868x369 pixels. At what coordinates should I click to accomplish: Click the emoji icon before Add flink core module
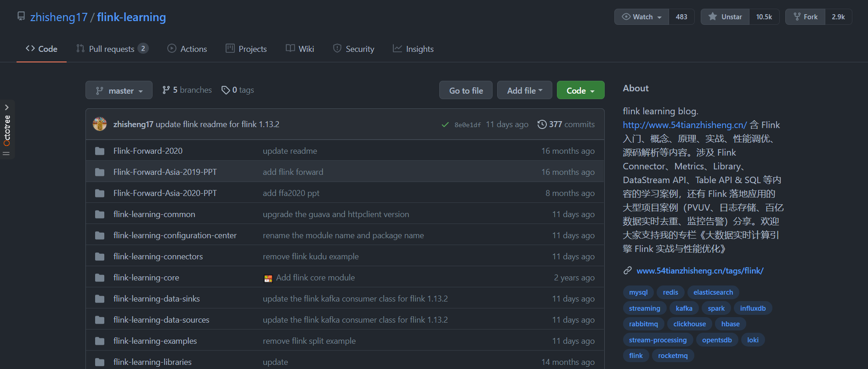pyautogui.click(x=268, y=278)
